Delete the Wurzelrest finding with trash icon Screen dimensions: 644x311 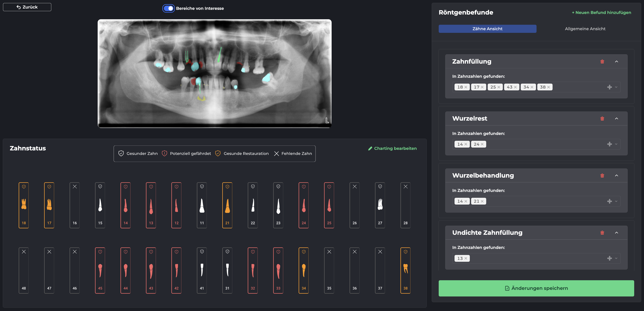(602, 119)
